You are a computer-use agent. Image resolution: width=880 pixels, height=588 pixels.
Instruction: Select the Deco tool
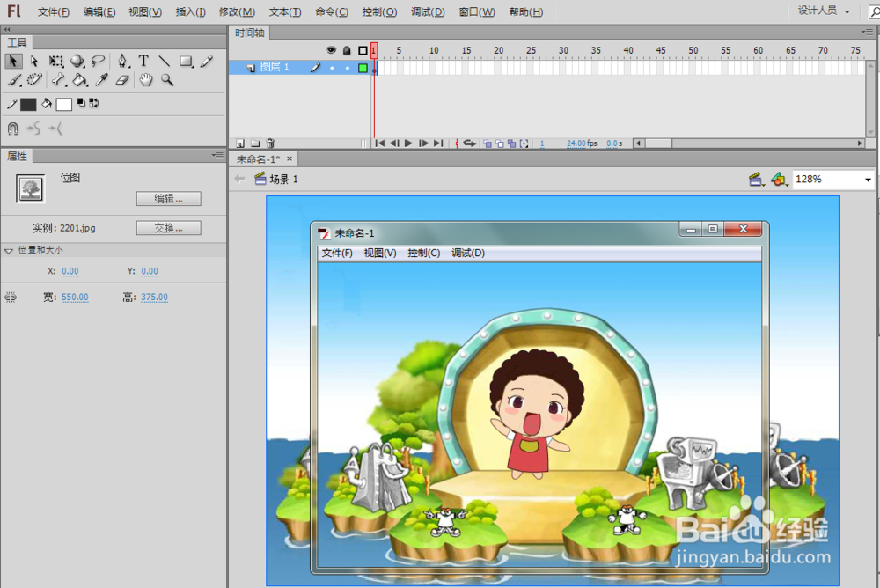(x=35, y=80)
